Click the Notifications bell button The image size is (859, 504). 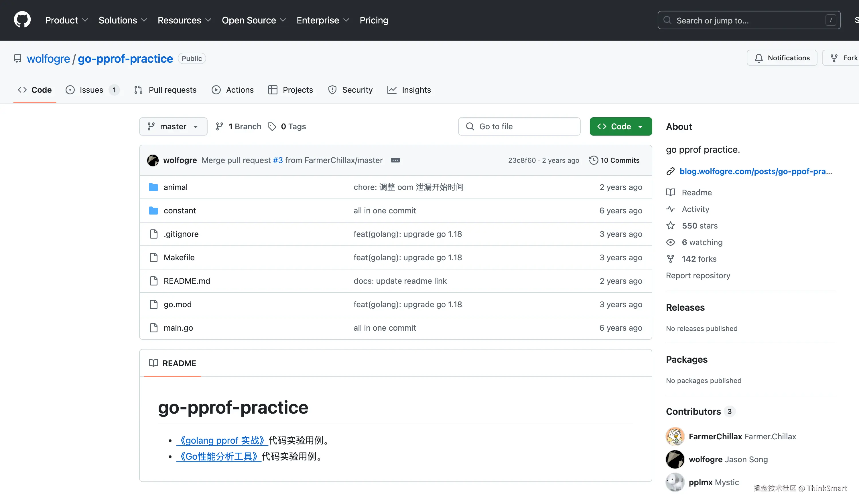782,58
